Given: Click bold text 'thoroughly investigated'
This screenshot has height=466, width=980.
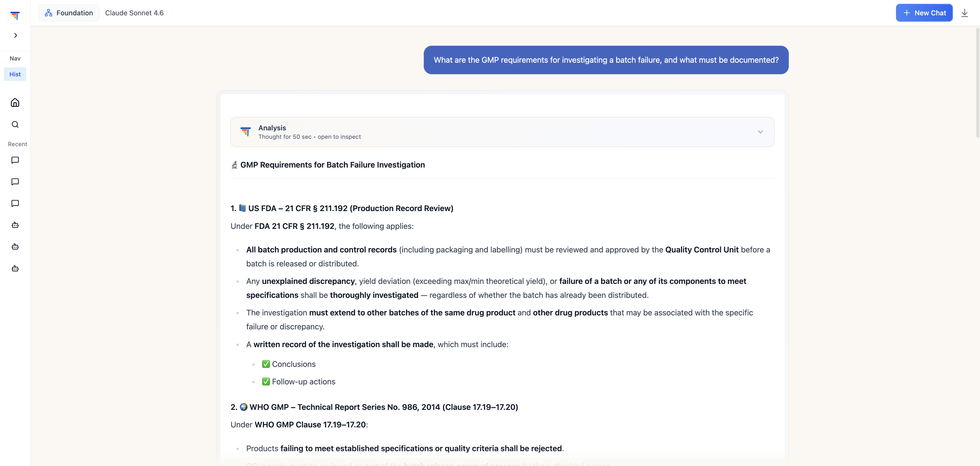Looking at the screenshot, I should pos(374,295).
